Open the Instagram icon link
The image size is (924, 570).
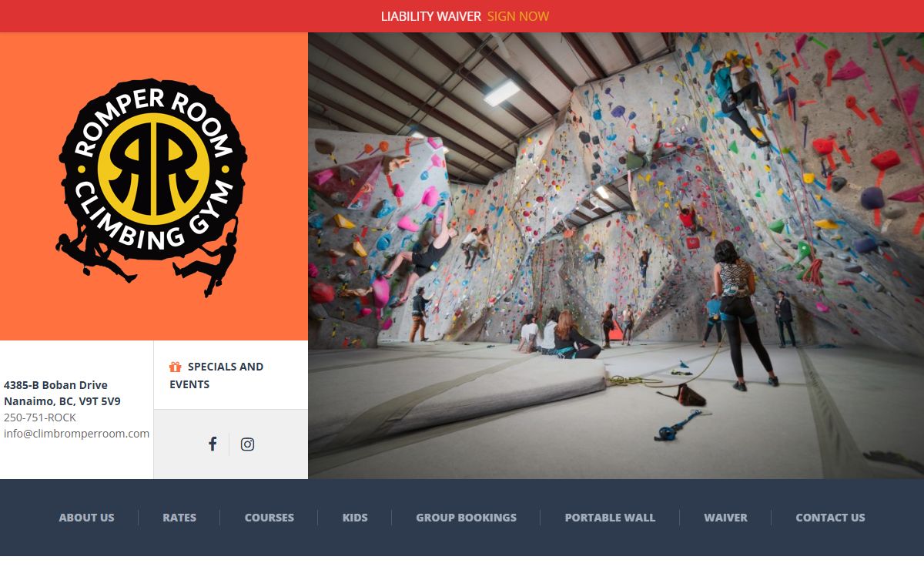(247, 444)
